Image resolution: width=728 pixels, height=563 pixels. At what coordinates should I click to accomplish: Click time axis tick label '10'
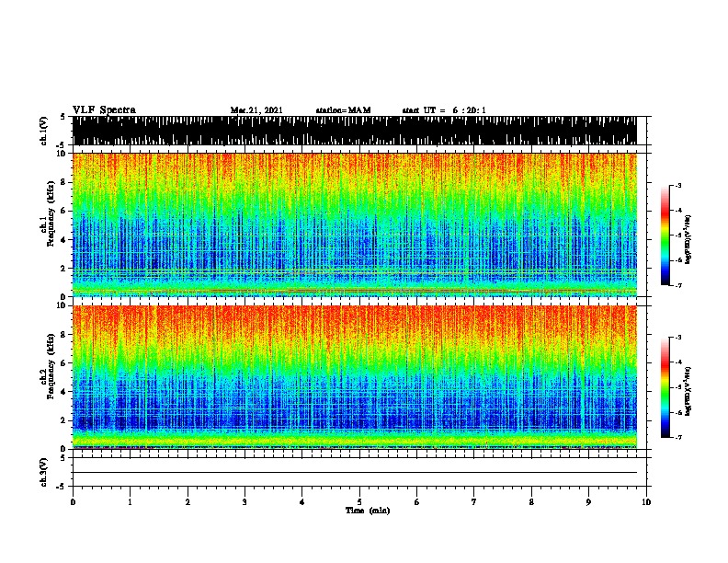pyautogui.click(x=646, y=502)
